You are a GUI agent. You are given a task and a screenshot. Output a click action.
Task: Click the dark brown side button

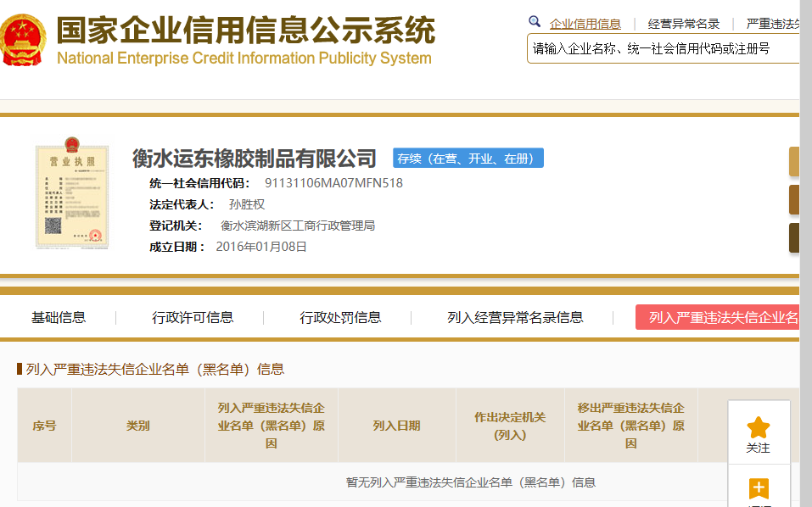click(794, 238)
